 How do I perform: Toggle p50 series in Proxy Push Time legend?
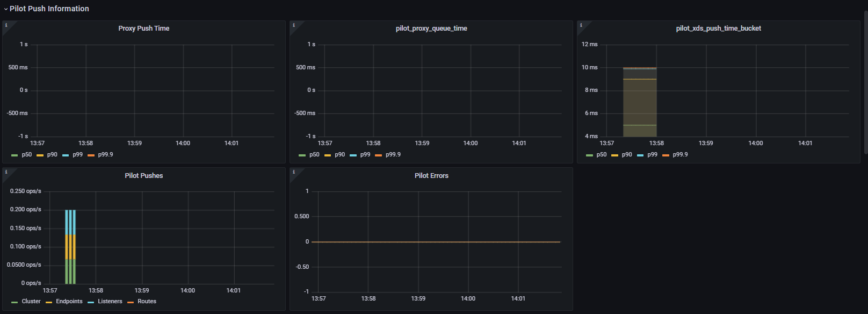(x=26, y=155)
